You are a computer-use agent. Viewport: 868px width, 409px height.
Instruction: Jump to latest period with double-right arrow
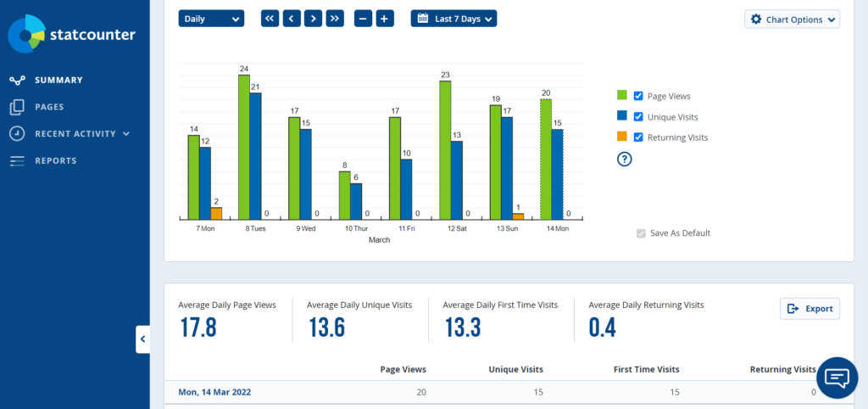pyautogui.click(x=335, y=18)
